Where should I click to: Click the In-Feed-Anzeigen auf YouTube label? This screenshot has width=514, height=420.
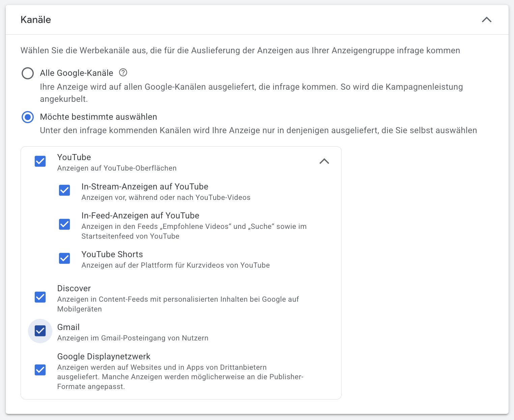[140, 216]
